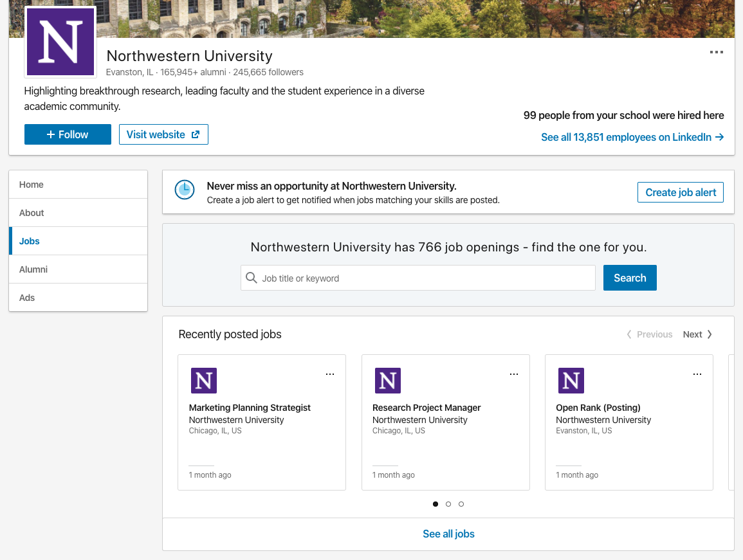Focus the Job title or keyword field
The image size is (743, 560).
tap(418, 278)
